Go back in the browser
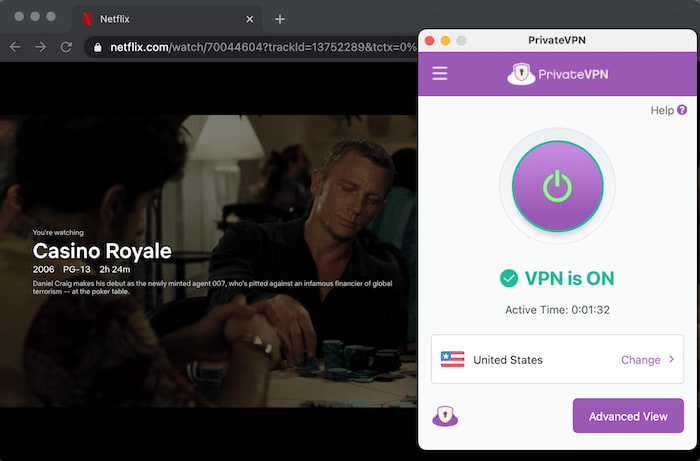The image size is (700, 461). coord(15,47)
